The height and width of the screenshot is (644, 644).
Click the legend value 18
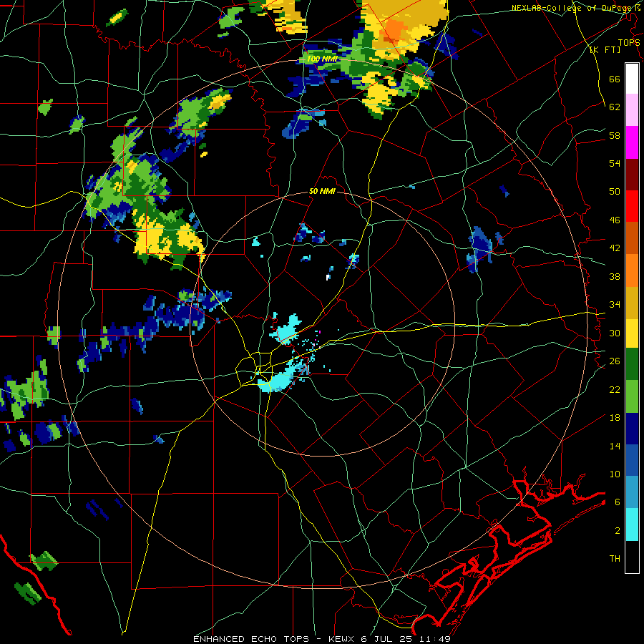coord(615,418)
